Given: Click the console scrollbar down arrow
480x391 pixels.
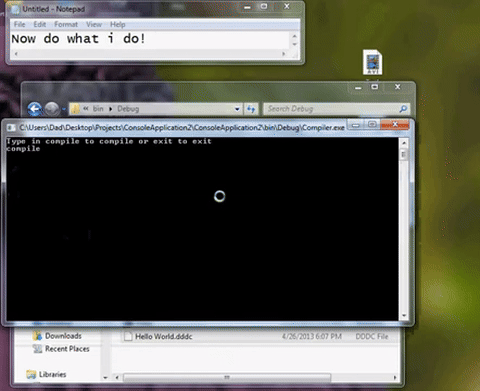Looking at the screenshot, I should (404, 315).
